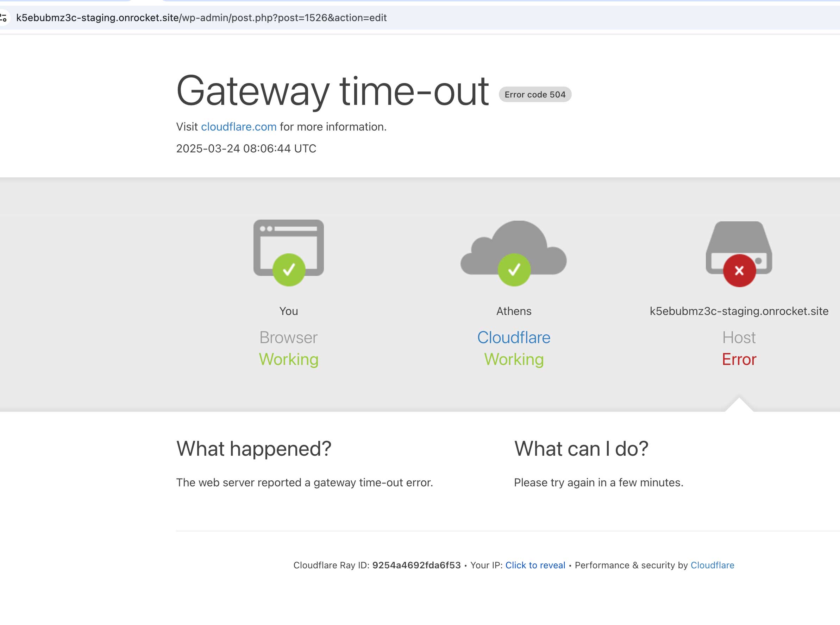Viewport: 840px width, 625px height.
Task: Click the green checkmark on cloud icon
Action: (514, 270)
